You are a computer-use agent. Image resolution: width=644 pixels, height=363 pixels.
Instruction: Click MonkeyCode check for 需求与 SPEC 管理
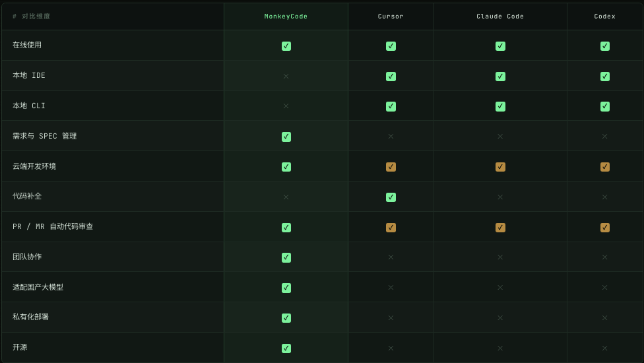click(286, 137)
